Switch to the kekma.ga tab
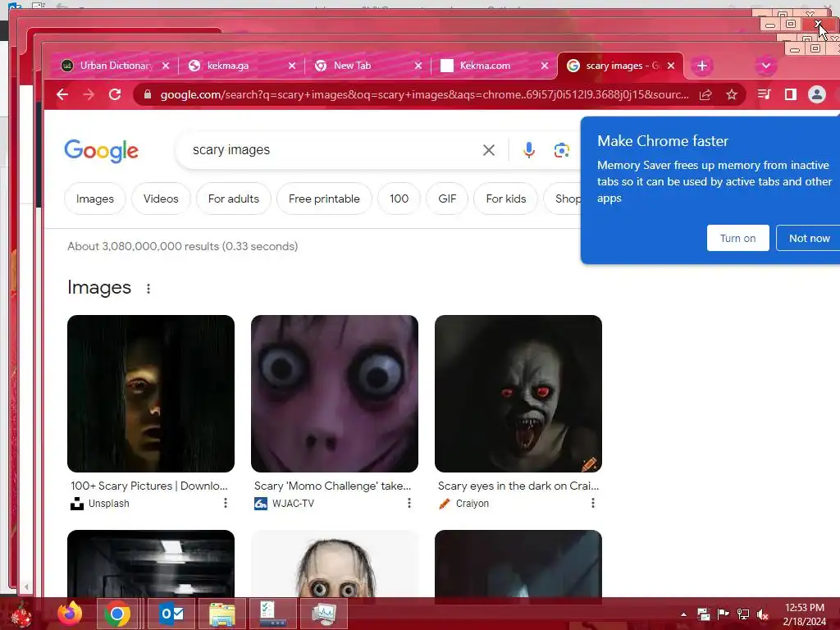The height and width of the screenshot is (630, 840). (240, 66)
